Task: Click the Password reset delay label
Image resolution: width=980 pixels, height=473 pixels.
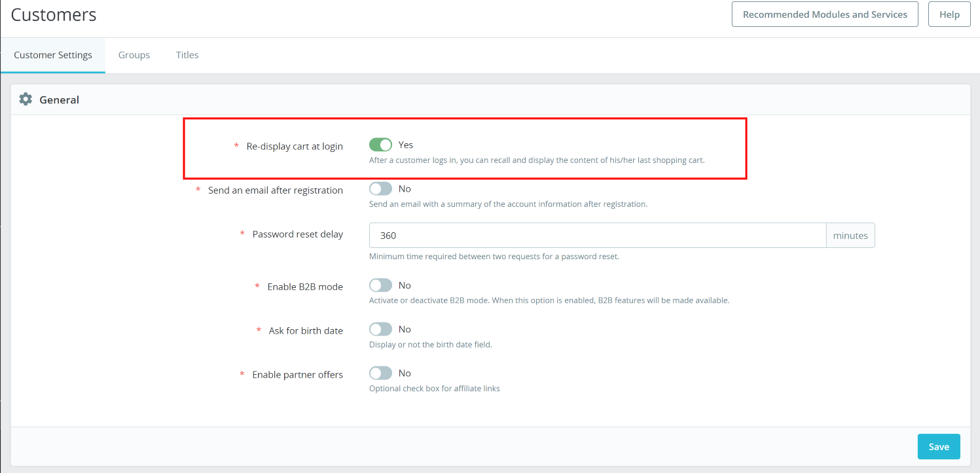Action: pyautogui.click(x=298, y=234)
